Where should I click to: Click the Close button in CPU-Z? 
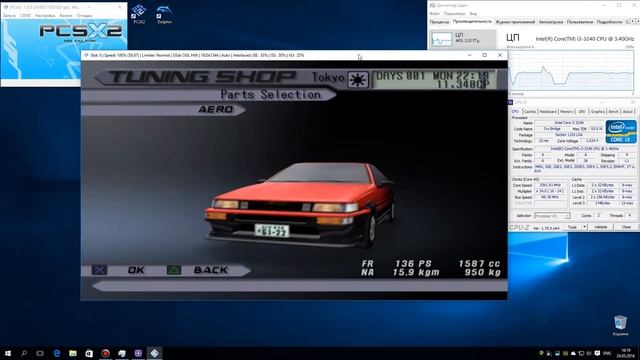tap(626, 227)
